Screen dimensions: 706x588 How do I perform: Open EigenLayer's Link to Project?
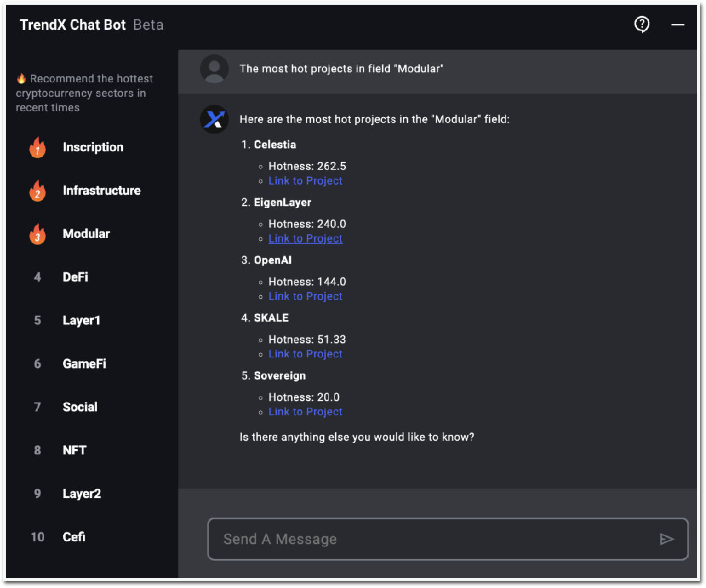[x=305, y=238]
